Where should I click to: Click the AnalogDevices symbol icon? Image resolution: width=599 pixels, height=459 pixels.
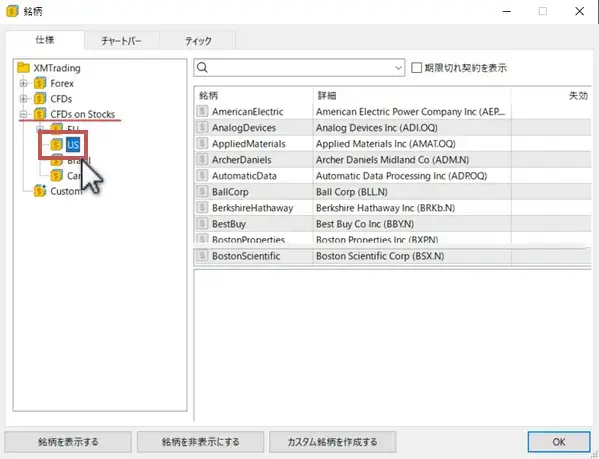202,127
